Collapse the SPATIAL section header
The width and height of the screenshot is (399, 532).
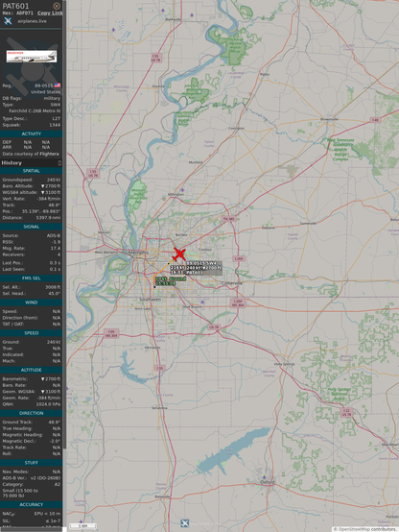(x=32, y=171)
